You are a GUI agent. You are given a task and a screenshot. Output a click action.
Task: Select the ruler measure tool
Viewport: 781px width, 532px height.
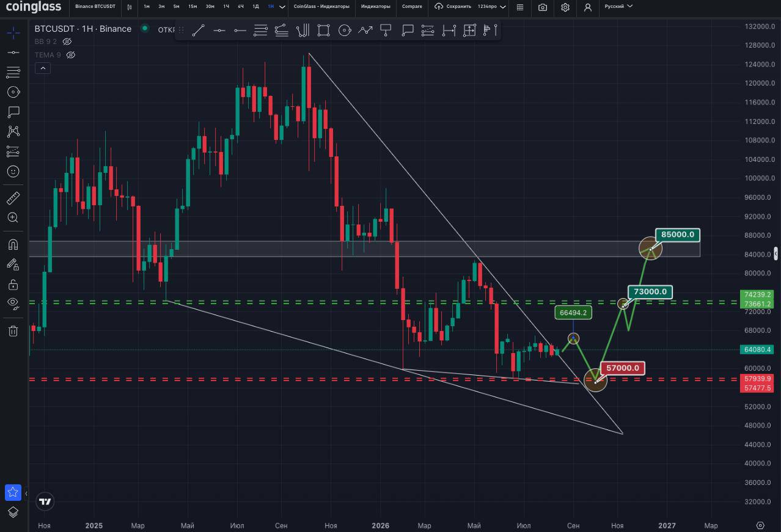tap(13, 198)
